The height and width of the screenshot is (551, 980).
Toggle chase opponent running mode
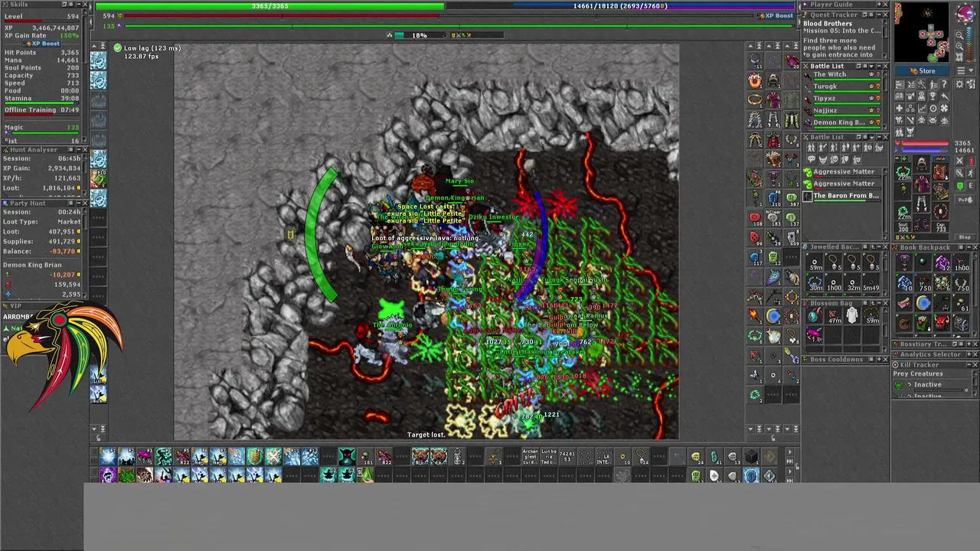tap(971, 173)
